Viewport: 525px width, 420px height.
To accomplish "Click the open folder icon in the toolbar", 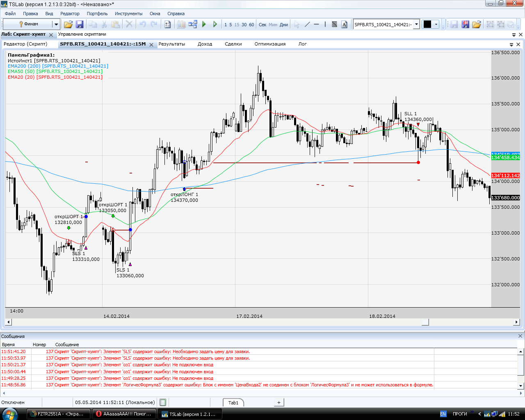I will click(x=68, y=25).
